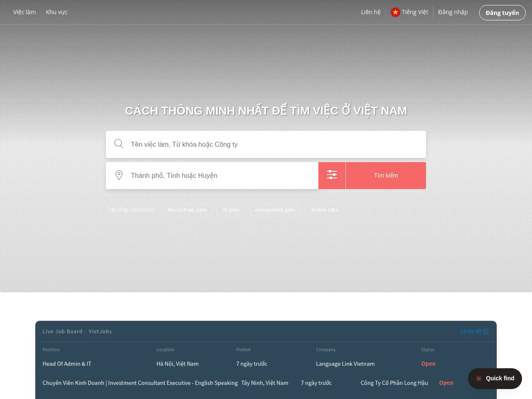Click the Vietnam flag language icon

tap(395, 12)
